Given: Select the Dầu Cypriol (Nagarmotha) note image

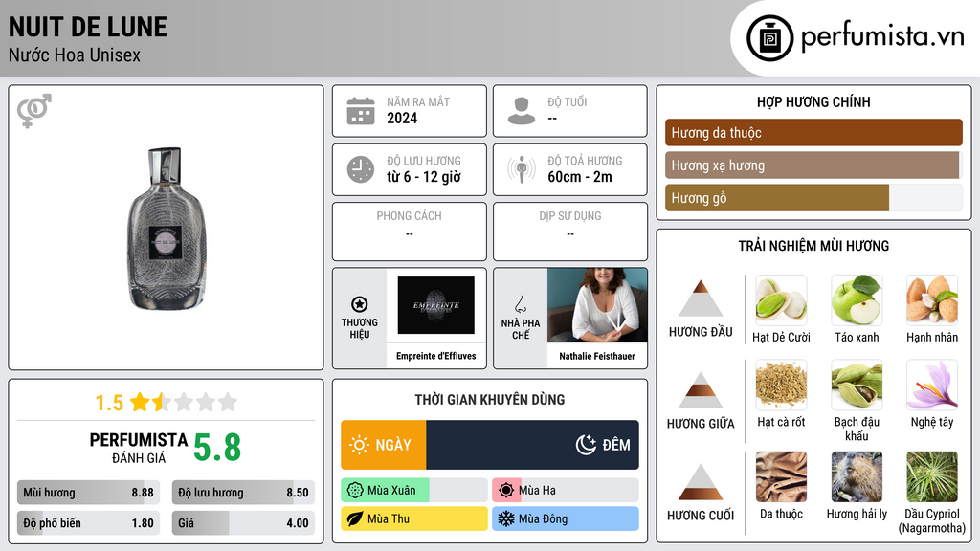Looking at the screenshot, I should click(x=932, y=477).
